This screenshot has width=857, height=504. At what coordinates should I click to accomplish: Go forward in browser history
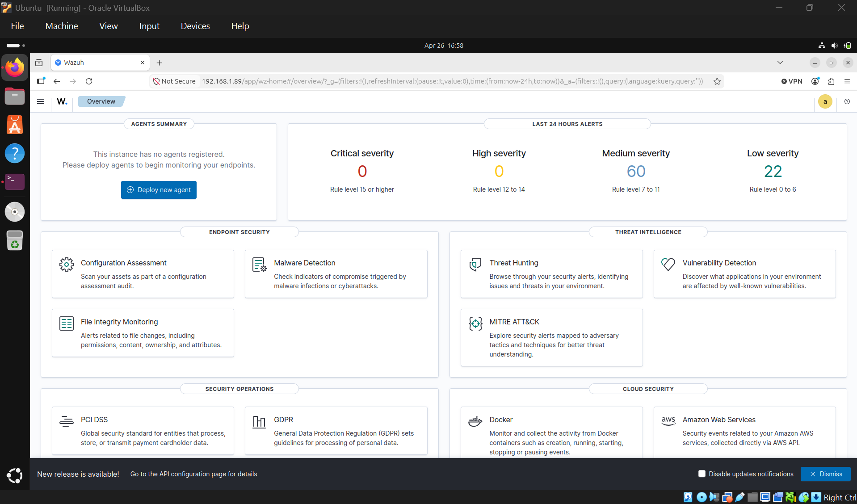point(73,81)
